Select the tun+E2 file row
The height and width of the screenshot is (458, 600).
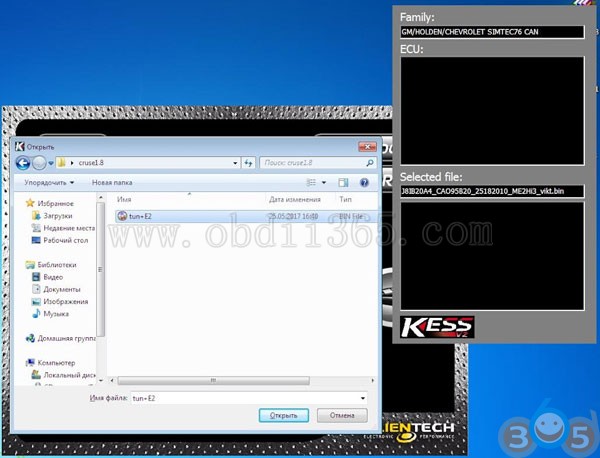pos(246,216)
